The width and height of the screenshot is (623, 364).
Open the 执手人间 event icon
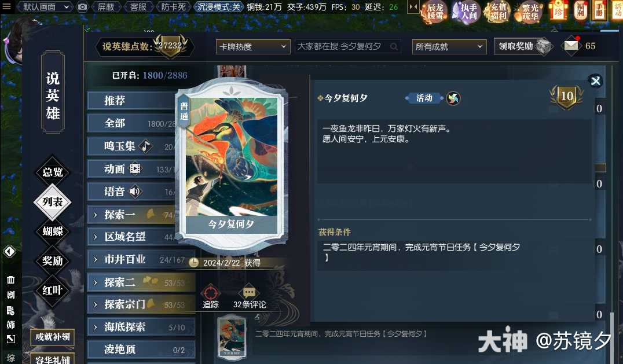pos(467,12)
